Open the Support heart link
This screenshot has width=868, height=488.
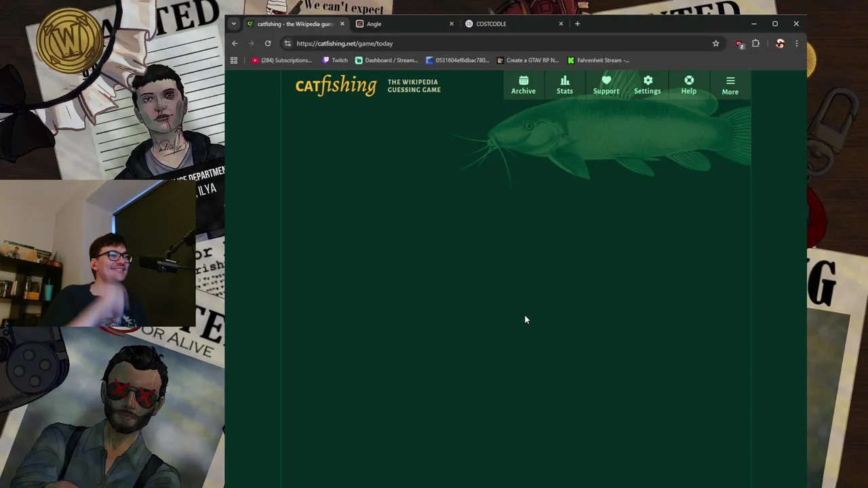(606, 85)
